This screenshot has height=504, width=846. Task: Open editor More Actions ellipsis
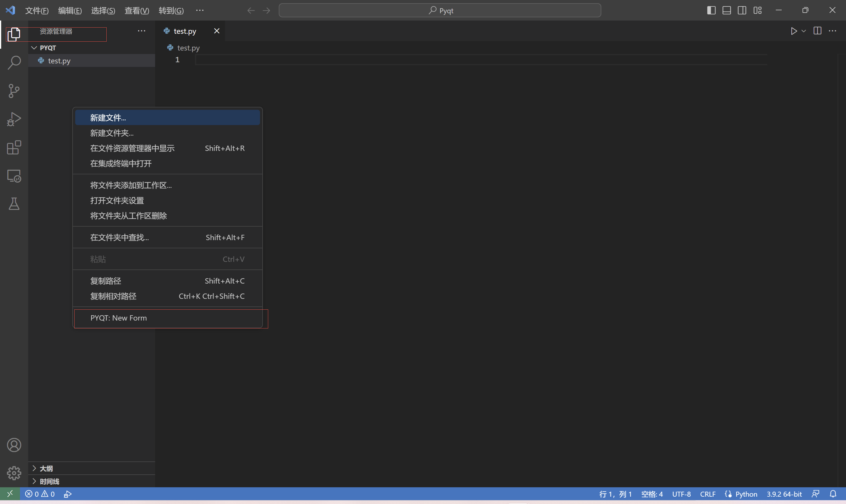coord(832,31)
